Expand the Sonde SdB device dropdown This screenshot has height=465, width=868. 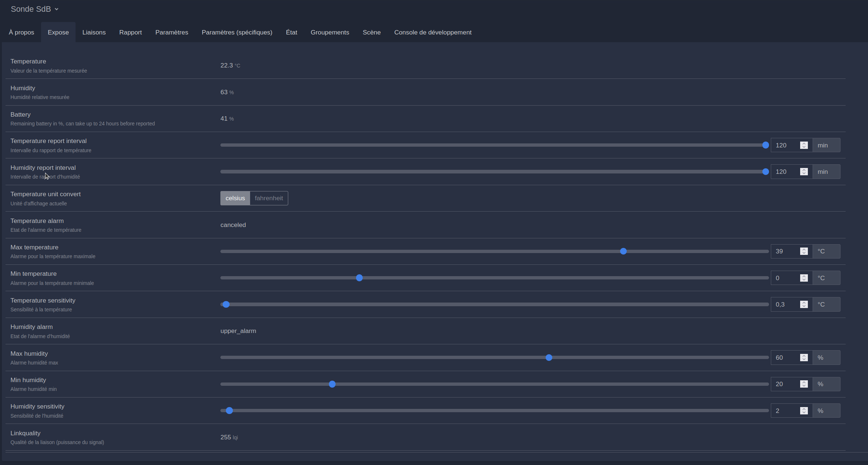(x=34, y=9)
